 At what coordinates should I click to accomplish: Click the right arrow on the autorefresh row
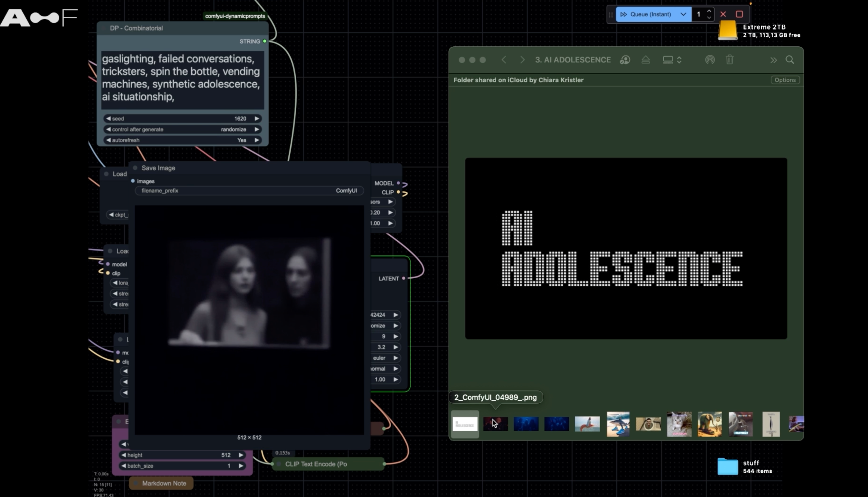point(256,140)
